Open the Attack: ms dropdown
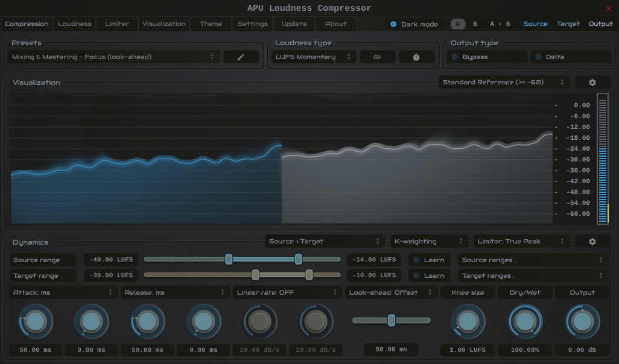This screenshot has width=619, height=364. [x=63, y=293]
